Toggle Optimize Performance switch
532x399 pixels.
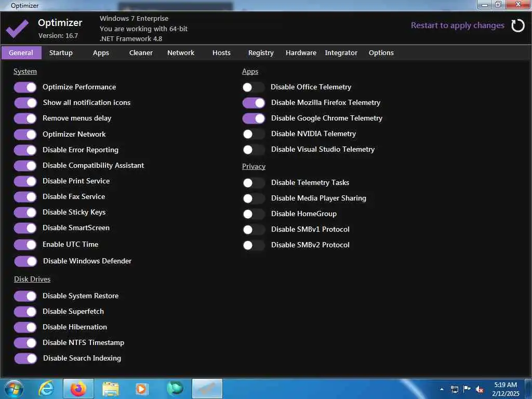25,87
